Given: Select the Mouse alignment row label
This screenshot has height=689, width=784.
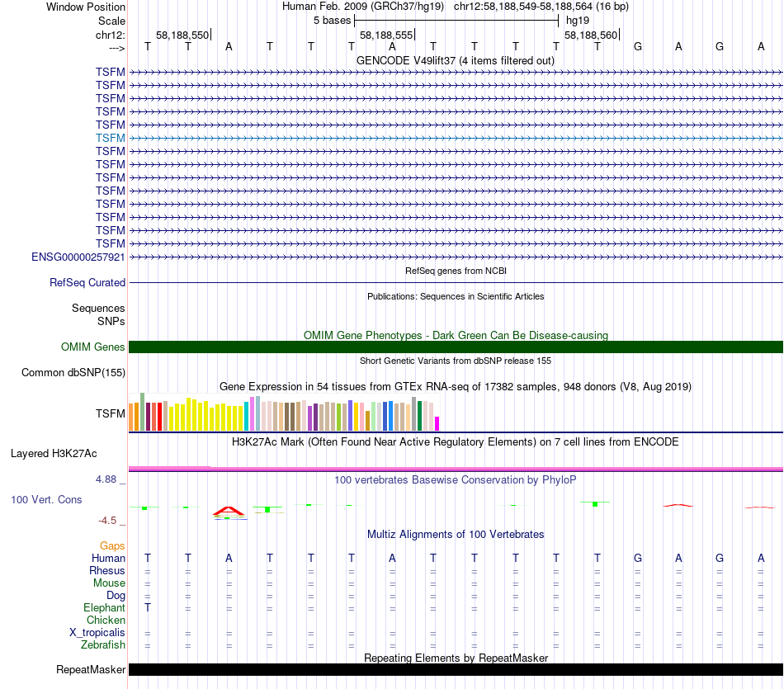Looking at the screenshot, I should point(109,583).
